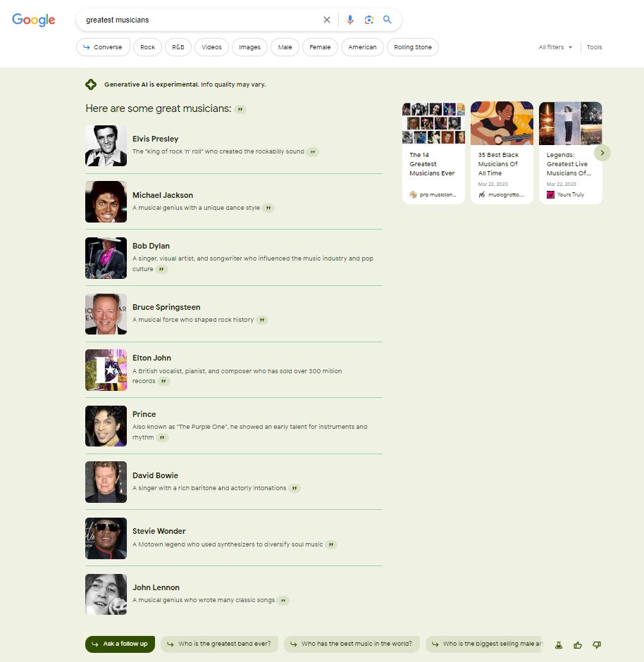Select the Converse chip
The image size is (644, 662).
pyautogui.click(x=103, y=47)
